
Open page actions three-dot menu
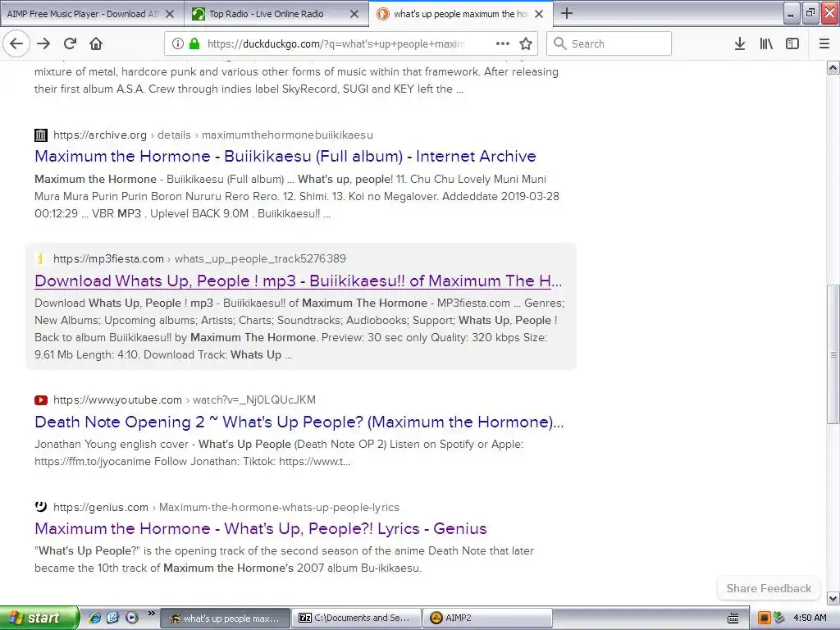coord(503,44)
